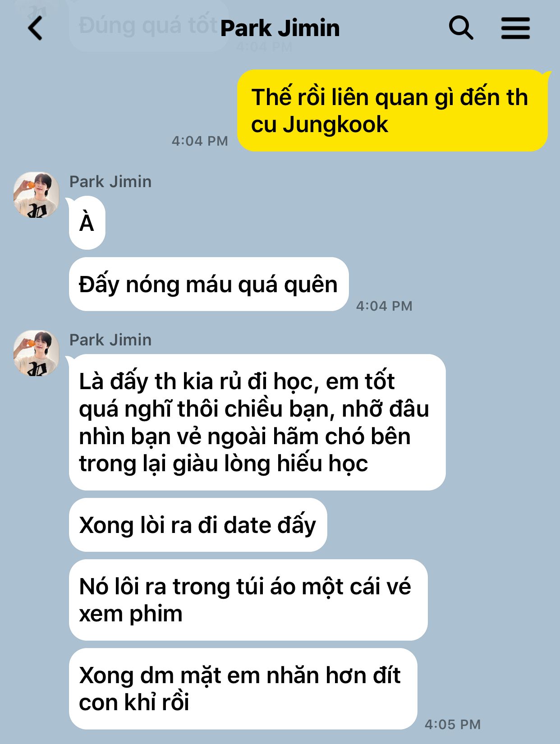Tap the Park Jimin chat title
Viewport: 560px width, 744px height.
coord(280,28)
